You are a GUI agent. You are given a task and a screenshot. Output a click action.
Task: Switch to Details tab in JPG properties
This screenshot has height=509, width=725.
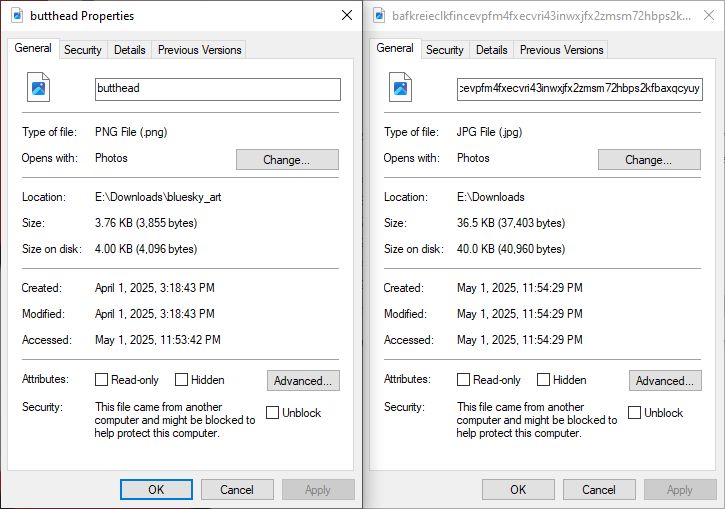pos(491,50)
